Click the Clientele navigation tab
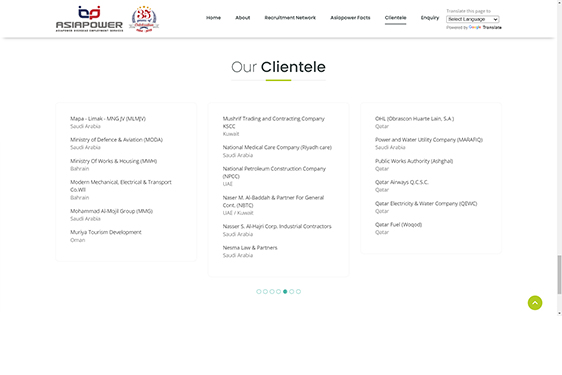The image size is (562, 375). tap(395, 18)
